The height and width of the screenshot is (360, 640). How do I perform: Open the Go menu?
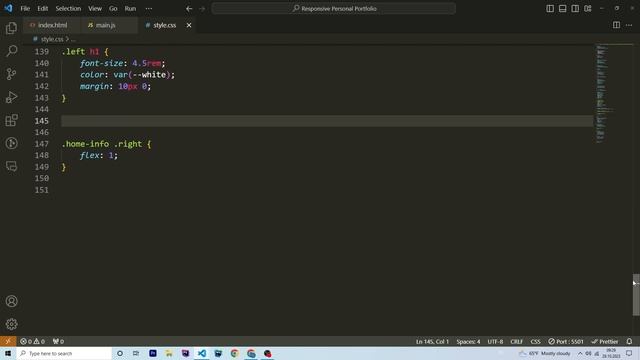pos(113,9)
